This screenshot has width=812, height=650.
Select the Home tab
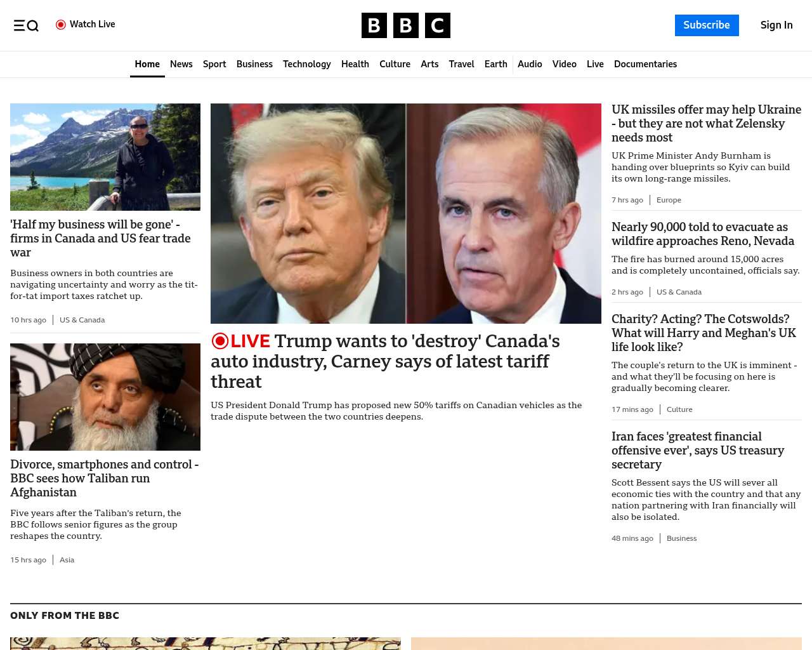pos(147,64)
